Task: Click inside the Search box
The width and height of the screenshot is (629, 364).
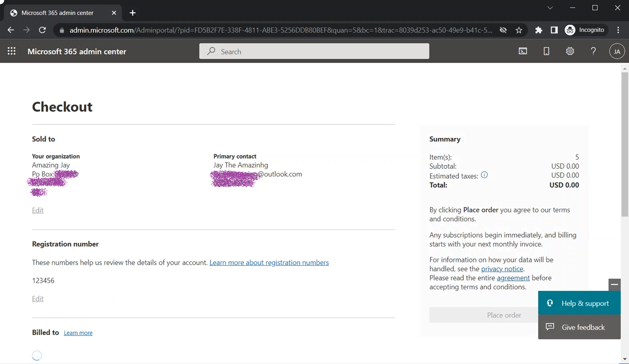Action: tap(314, 51)
